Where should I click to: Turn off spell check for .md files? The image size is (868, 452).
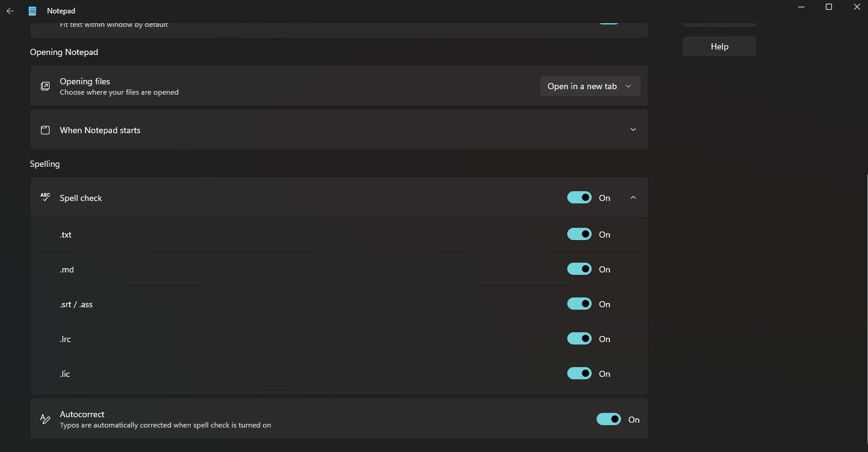coord(579,269)
